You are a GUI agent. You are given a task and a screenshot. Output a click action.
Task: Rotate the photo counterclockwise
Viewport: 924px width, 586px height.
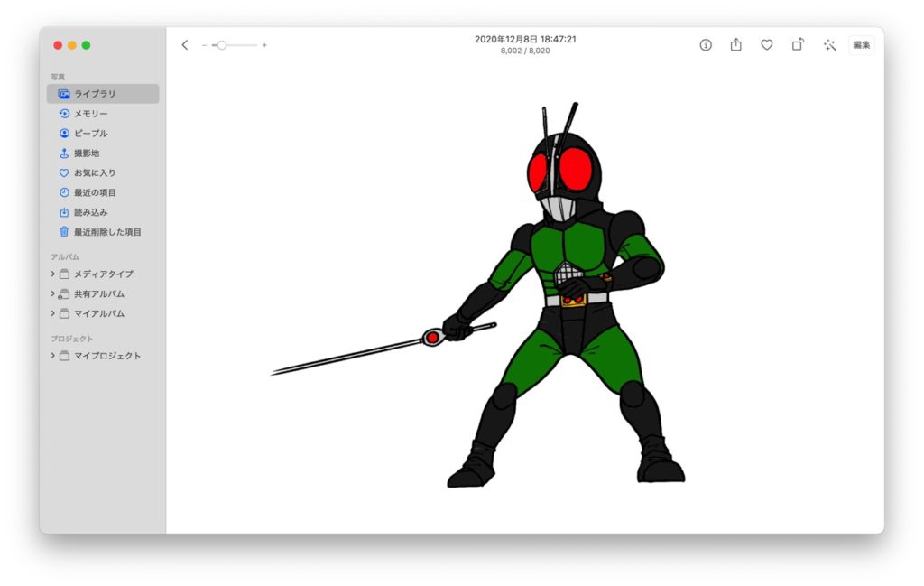798,44
